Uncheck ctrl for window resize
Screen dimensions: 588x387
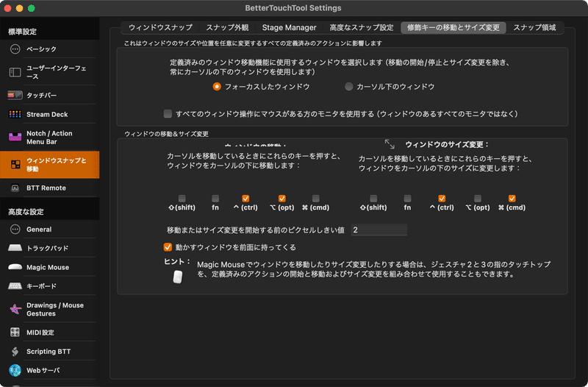(442, 198)
